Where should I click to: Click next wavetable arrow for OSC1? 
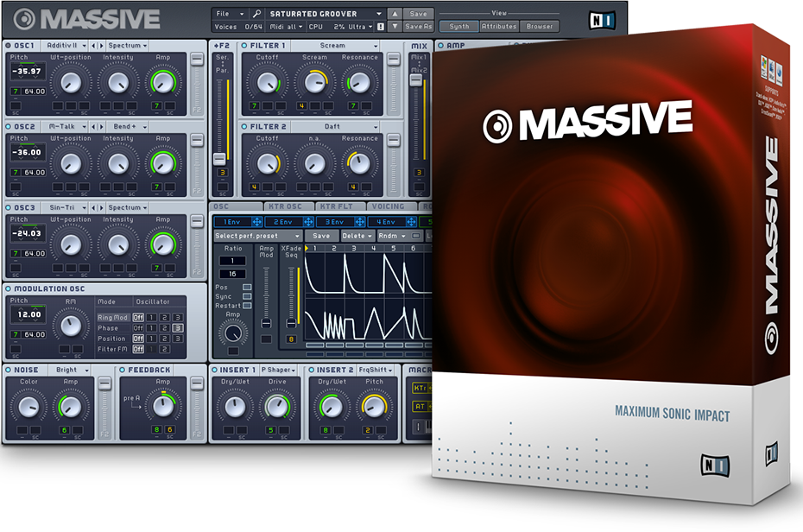coord(101,46)
